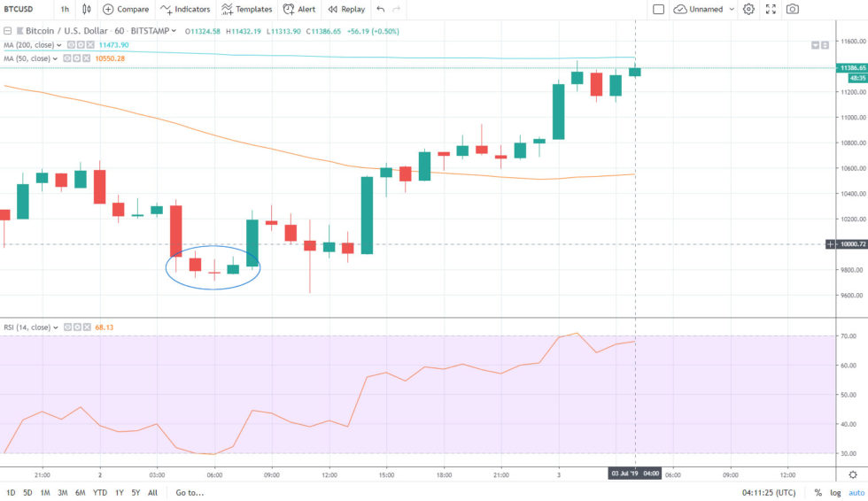Viewport: 868px width, 501px height.
Task: Open the Templates list
Action: point(247,9)
